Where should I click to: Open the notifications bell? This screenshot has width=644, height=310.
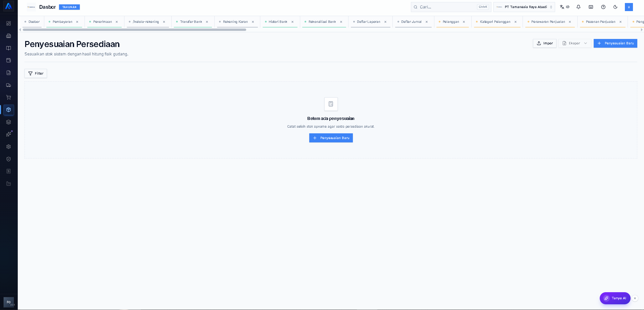pyautogui.click(x=579, y=7)
